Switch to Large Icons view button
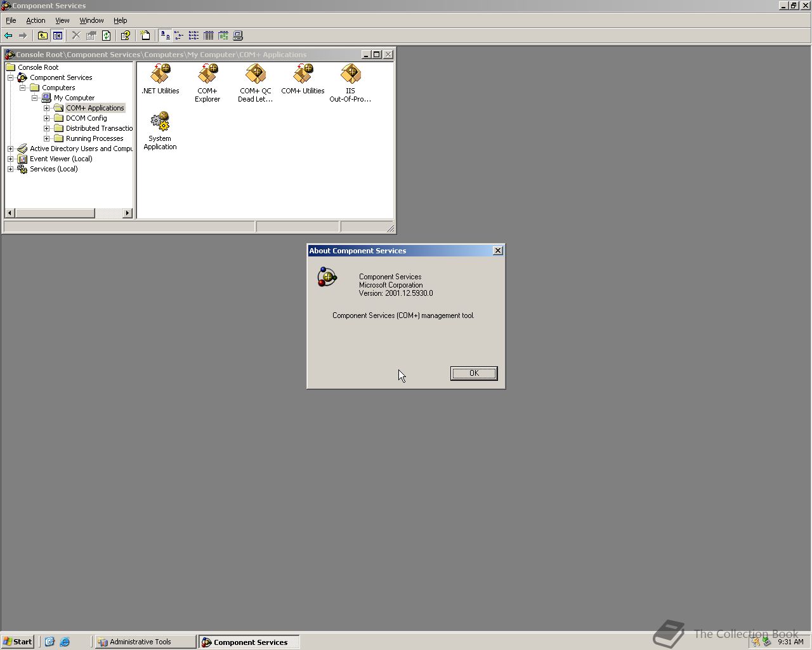Screen dimensions: 812x650 coord(165,36)
